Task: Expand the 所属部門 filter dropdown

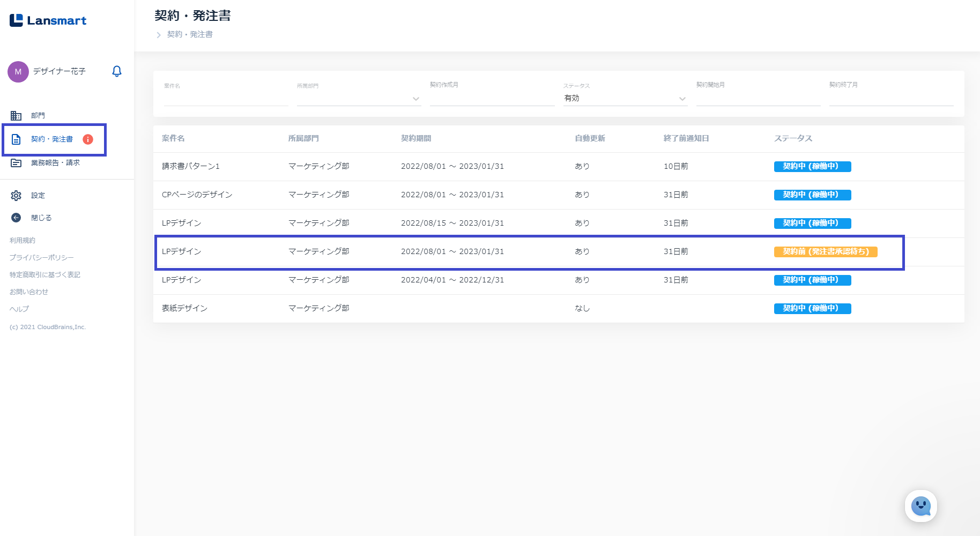Action: (415, 99)
